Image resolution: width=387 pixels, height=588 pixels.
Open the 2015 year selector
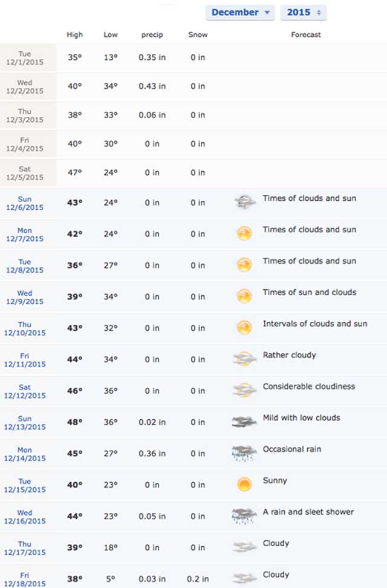tap(304, 12)
